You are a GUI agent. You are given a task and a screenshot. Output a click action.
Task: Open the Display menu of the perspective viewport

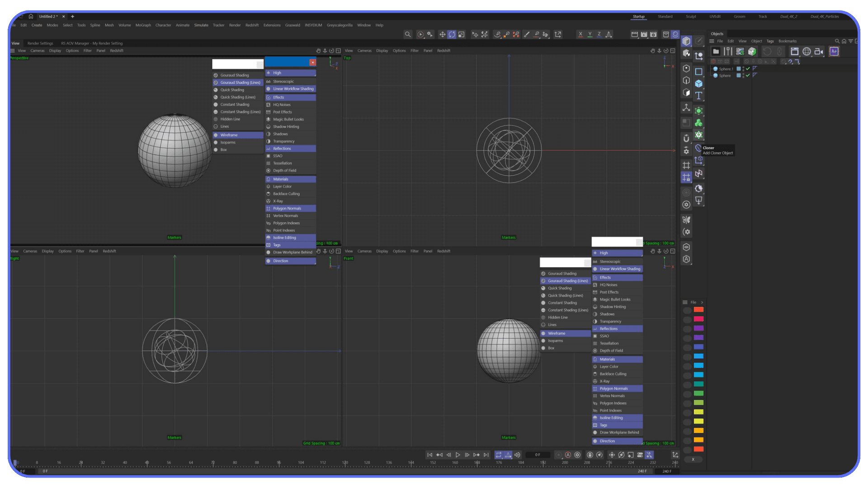tap(55, 51)
